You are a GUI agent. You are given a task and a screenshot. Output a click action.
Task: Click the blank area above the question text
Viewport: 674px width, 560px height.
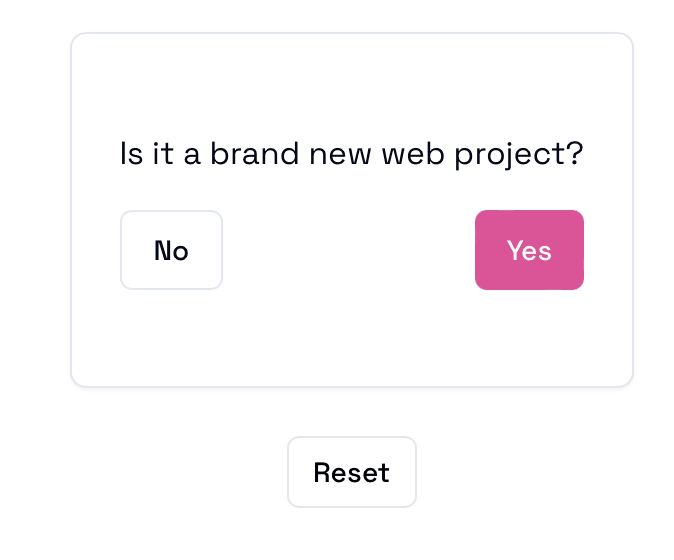351,85
